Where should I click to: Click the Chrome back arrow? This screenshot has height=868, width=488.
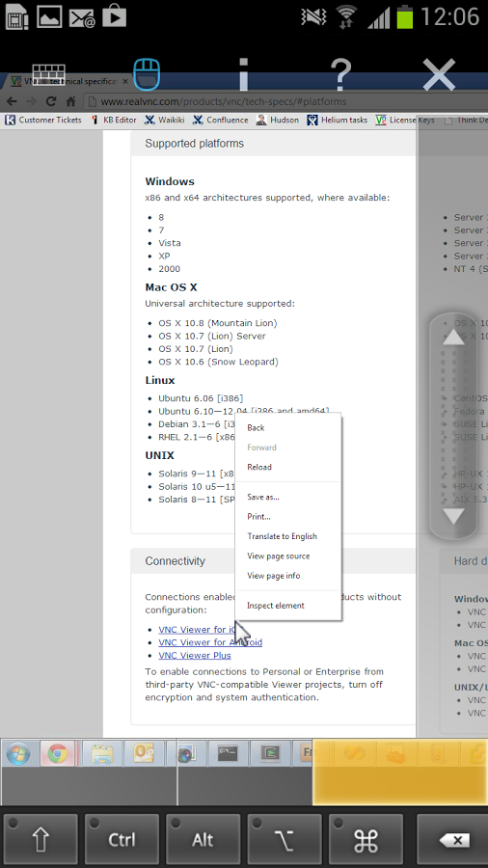click(x=12, y=101)
